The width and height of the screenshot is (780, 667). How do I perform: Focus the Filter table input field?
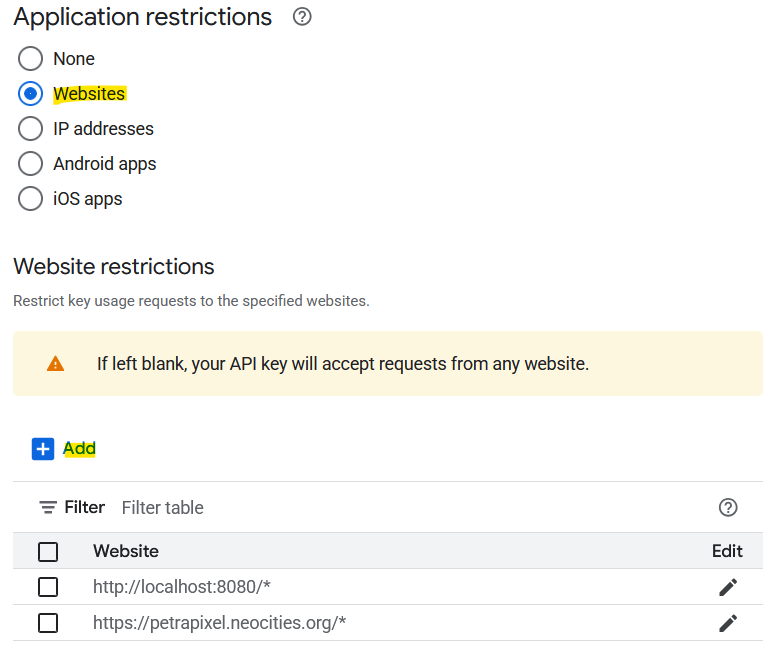(x=400, y=508)
